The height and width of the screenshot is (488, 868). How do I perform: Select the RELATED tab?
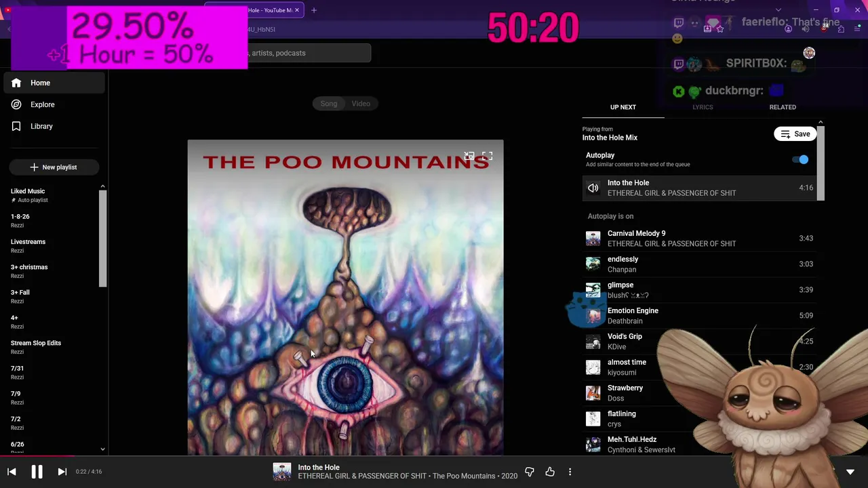783,107
